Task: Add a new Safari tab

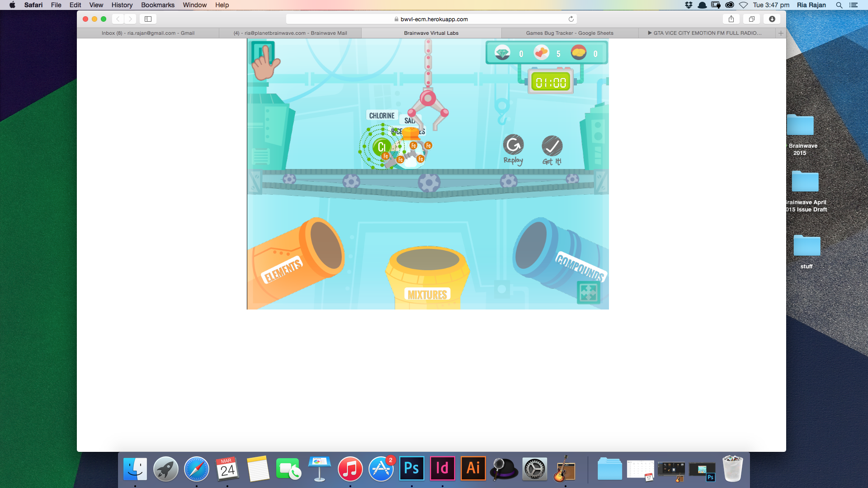Action: coord(781,33)
